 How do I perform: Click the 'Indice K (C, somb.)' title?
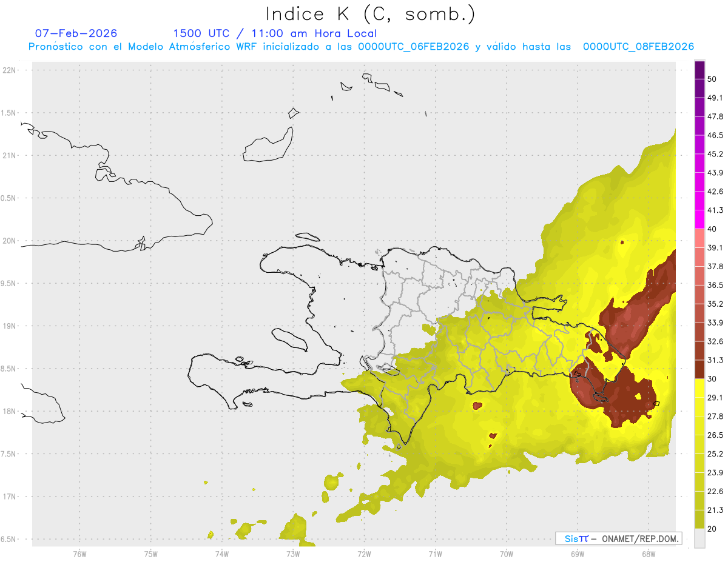pyautogui.click(x=370, y=15)
